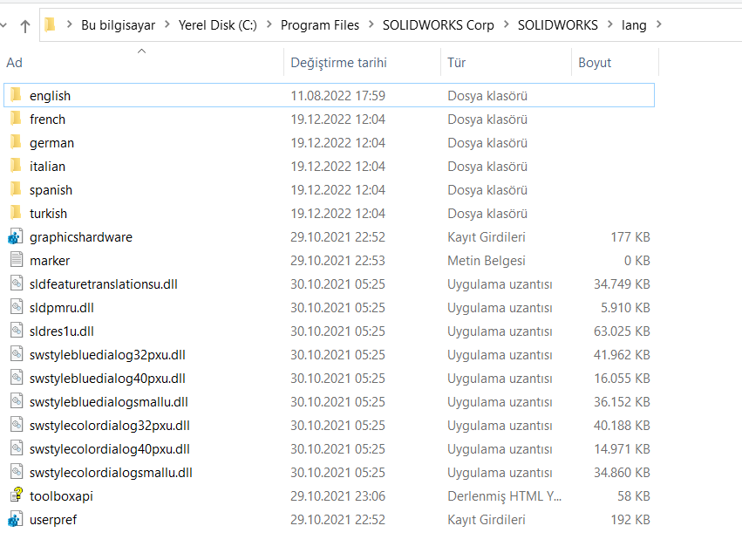Select the turkish folder name
Image resolution: width=742 pixels, height=560 pixels.
pos(48,214)
